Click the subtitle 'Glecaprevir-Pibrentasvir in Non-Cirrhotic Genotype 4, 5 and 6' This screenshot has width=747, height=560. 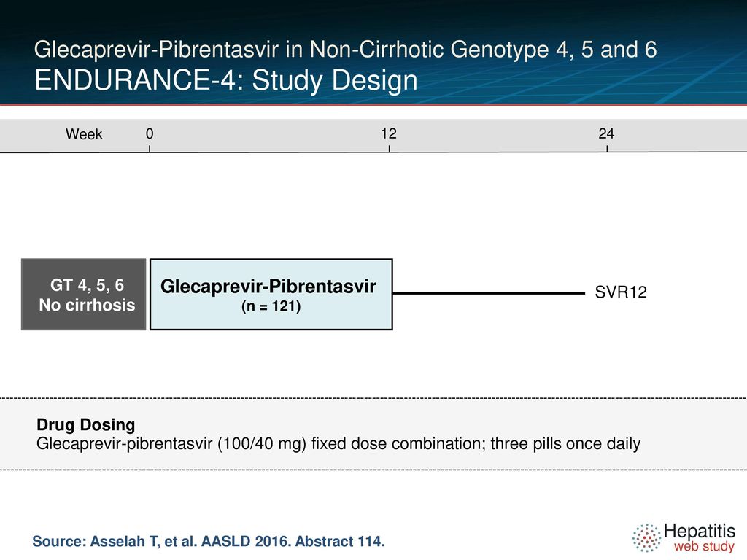(345, 50)
